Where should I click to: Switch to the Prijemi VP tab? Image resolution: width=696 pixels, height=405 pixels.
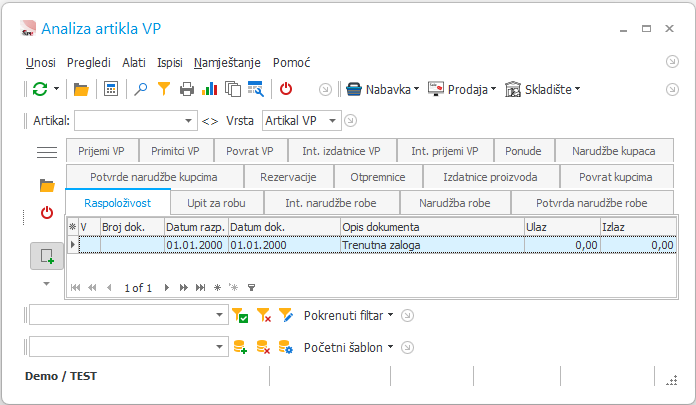[101, 151]
